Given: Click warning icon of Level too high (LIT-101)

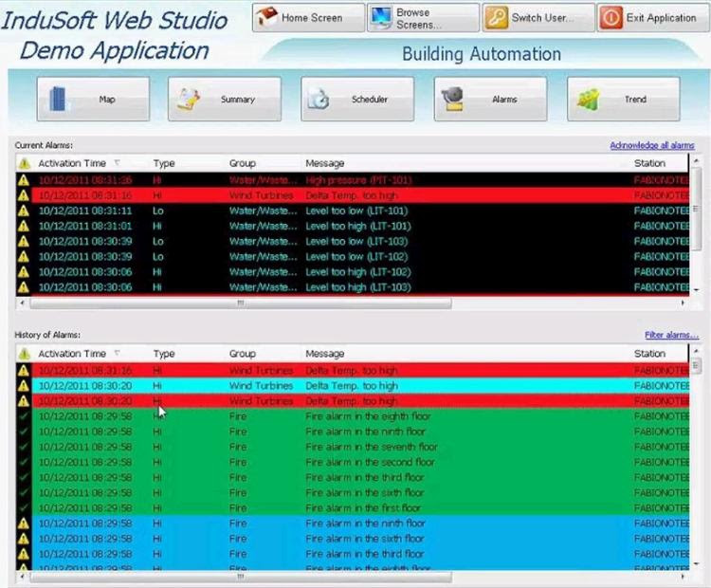Looking at the screenshot, I should 24,226.
